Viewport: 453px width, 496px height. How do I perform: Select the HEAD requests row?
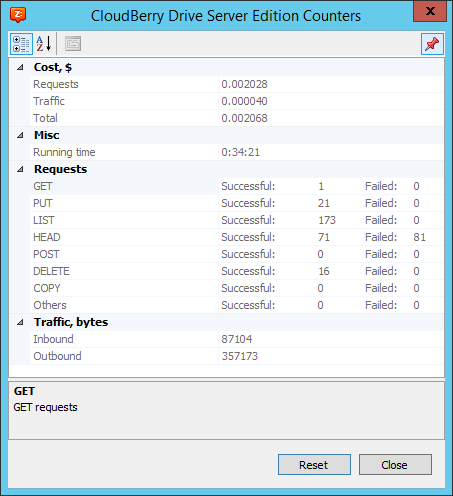(x=236, y=237)
